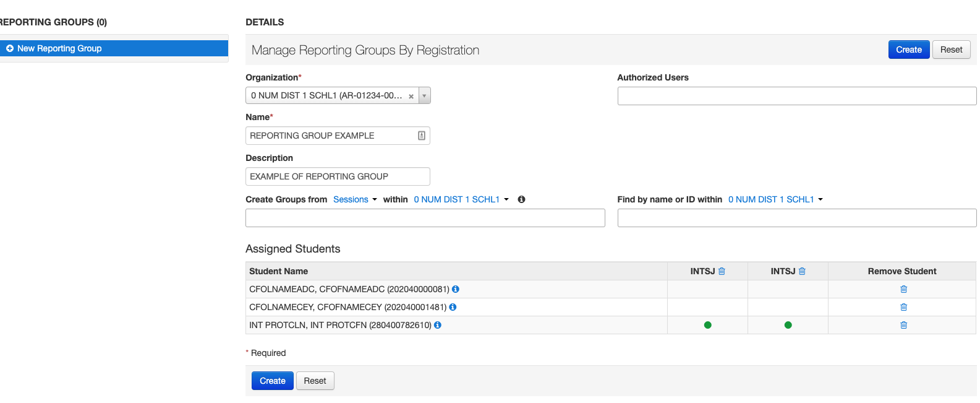Delete student CFOLNAMEADC using trash icon
The image size is (980, 403).
coord(903,289)
